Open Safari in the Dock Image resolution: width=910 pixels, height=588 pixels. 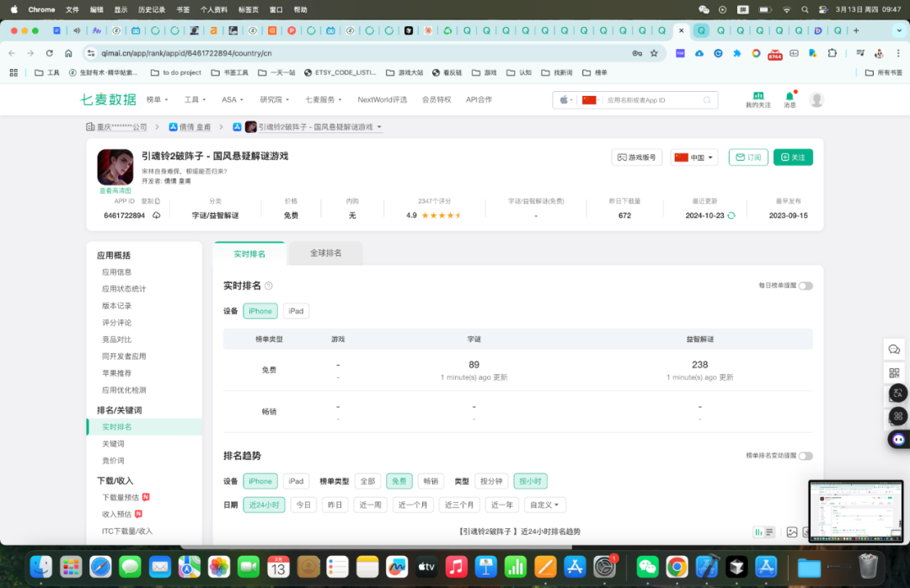[100, 567]
